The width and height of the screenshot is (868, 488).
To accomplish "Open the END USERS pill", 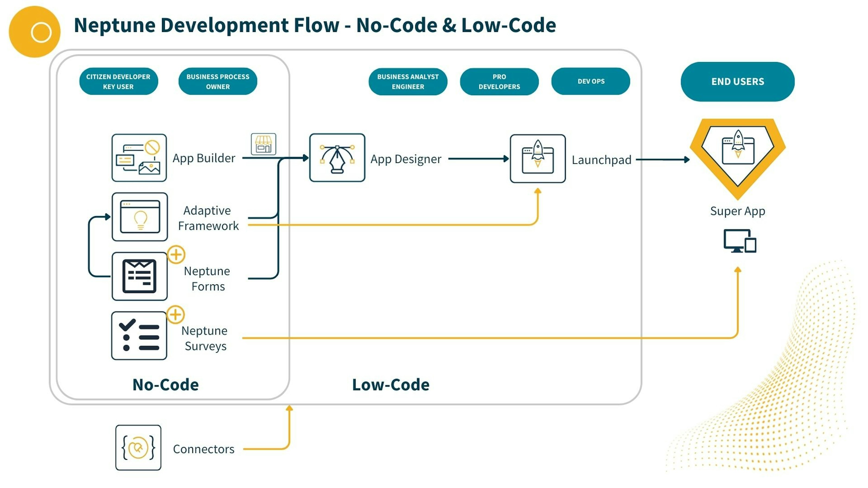I will tap(737, 82).
